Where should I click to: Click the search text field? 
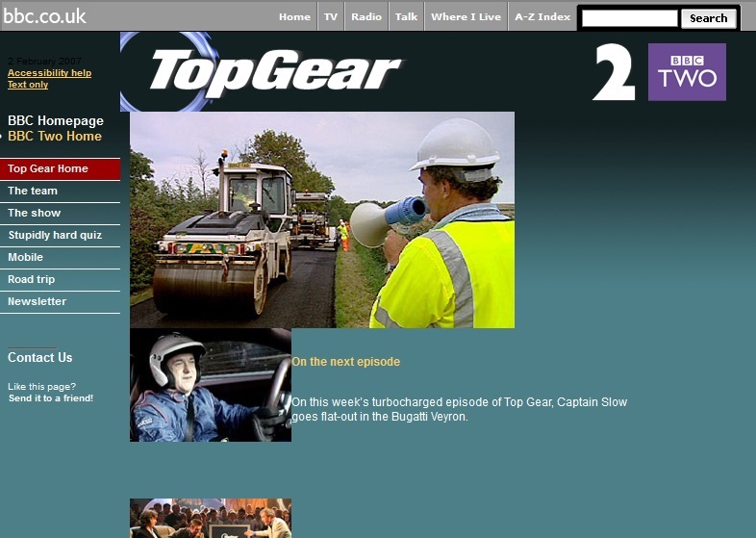630,18
